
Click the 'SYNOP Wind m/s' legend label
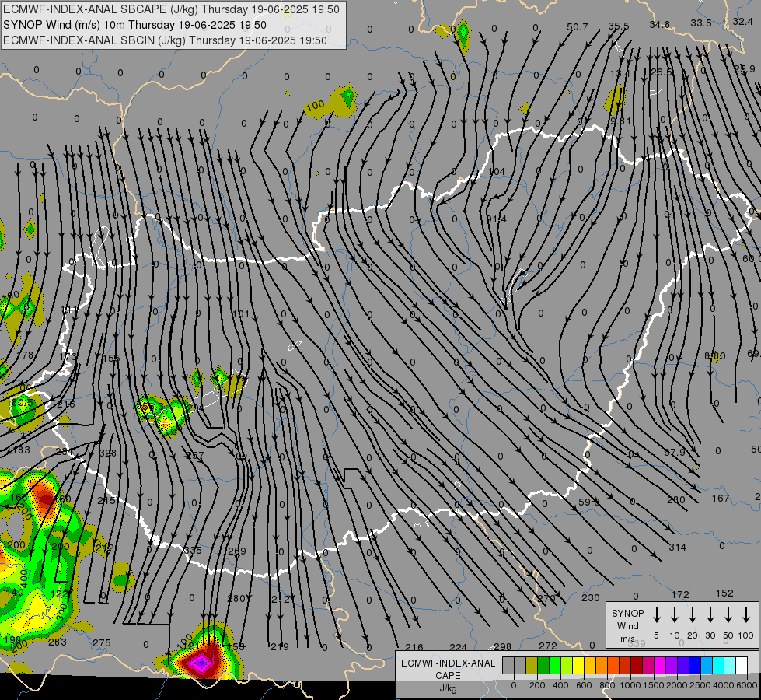[x=627, y=625]
